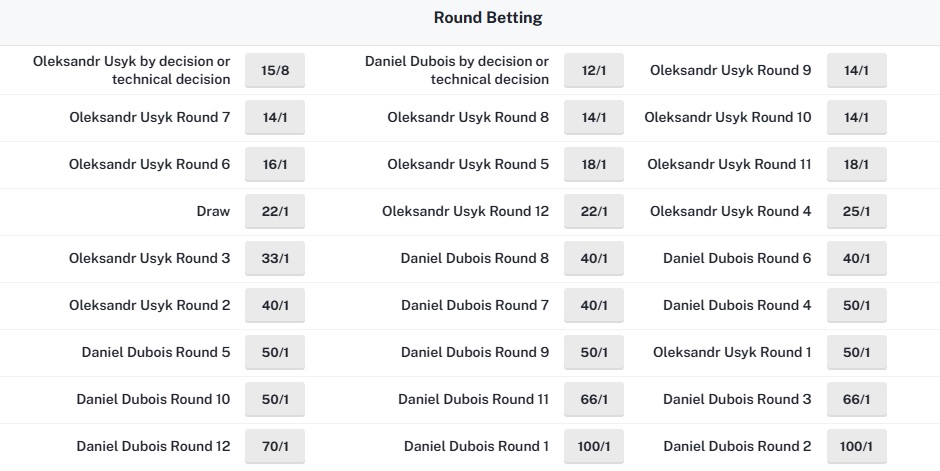Select Oleksandr Usyk Round 6 at 16/1

pos(275,164)
